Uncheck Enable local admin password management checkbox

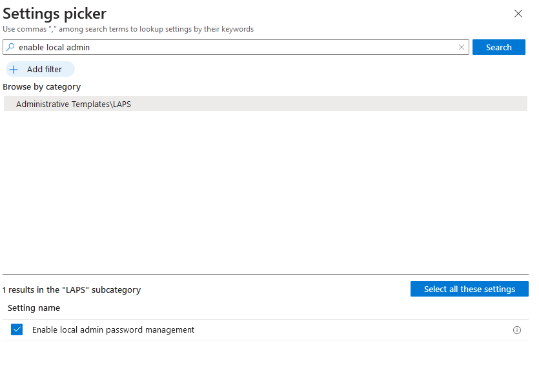17,330
